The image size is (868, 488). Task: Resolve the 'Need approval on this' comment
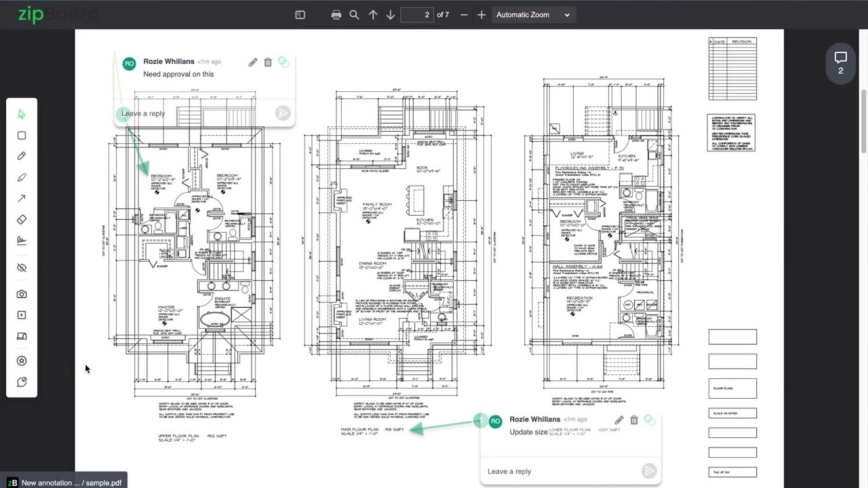[283, 61]
